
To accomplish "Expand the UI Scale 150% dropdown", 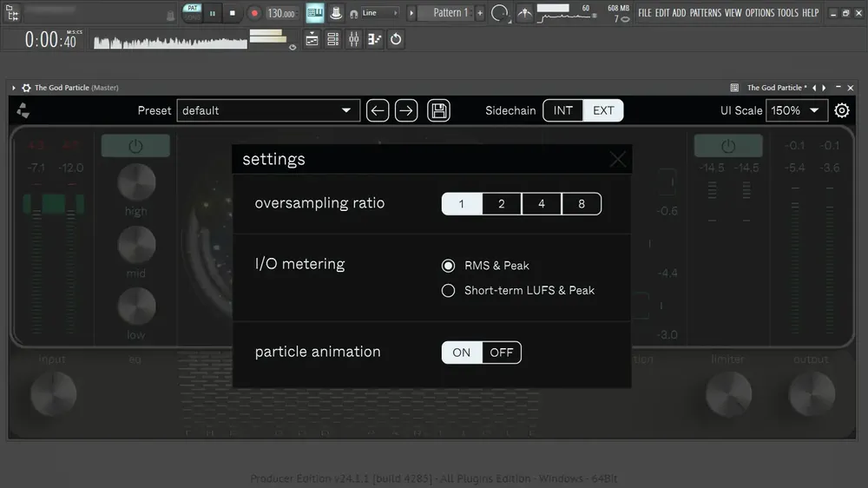I will tap(797, 110).
